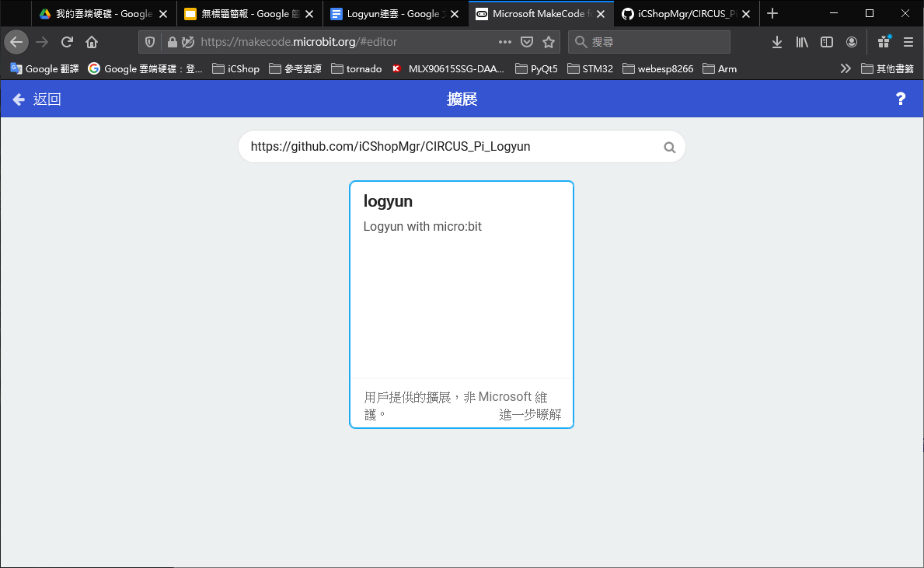Minimize the browser window

tap(833, 13)
